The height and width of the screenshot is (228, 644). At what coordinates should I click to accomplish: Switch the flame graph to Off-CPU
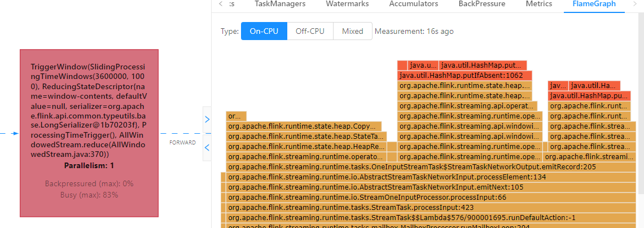click(310, 32)
